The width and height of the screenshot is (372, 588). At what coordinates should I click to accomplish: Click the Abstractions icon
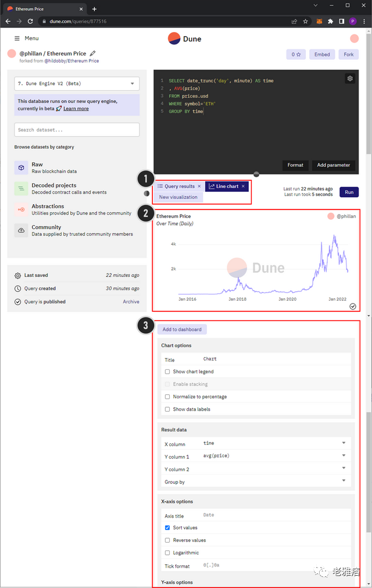point(21,209)
